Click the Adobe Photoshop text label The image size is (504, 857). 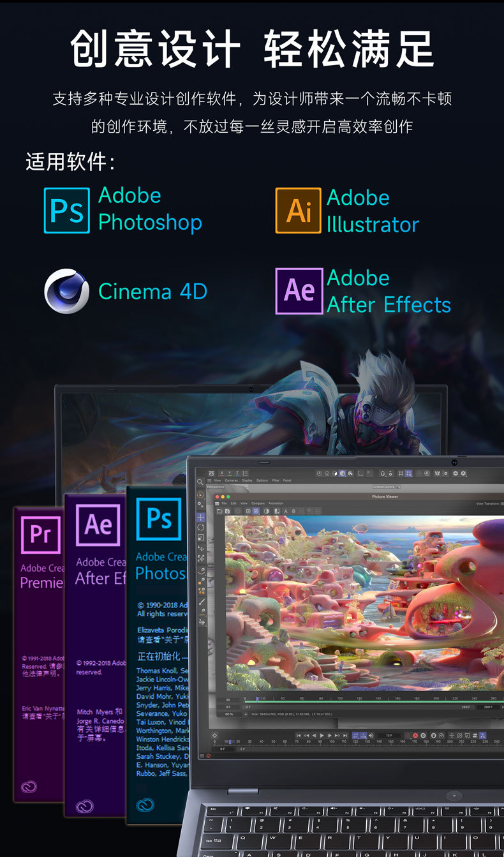point(150,209)
